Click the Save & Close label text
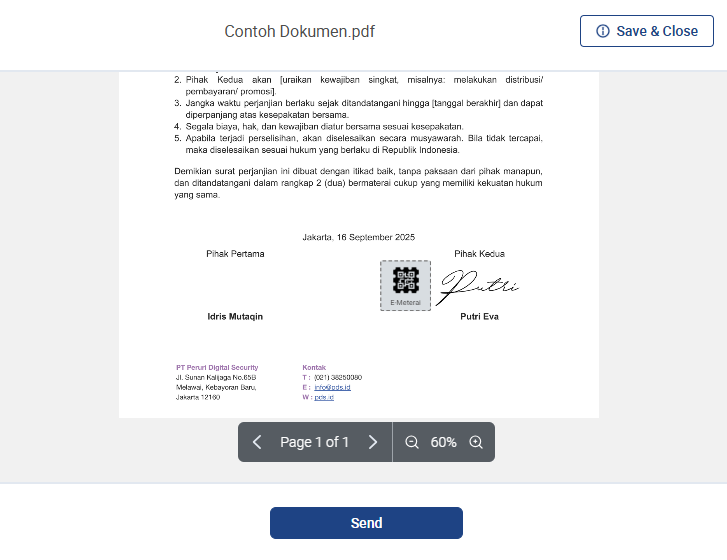Viewport: 727px width, 560px height. click(657, 31)
